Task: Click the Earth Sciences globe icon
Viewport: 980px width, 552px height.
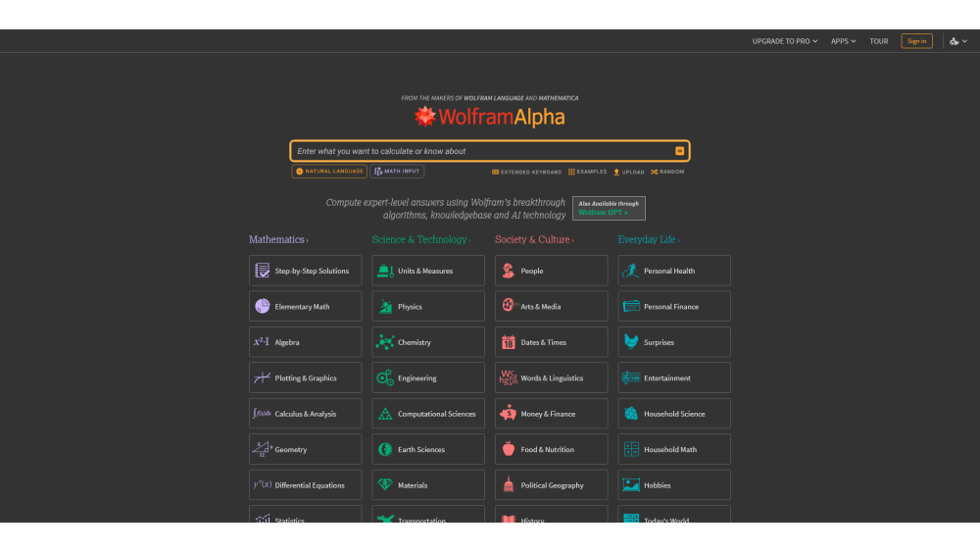Action: 385,449
